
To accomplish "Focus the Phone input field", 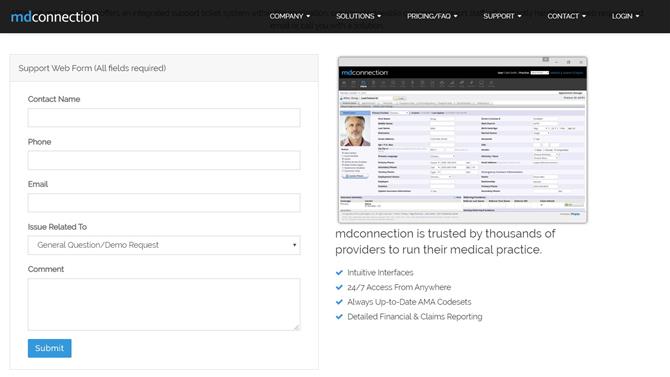I will point(164,160).
